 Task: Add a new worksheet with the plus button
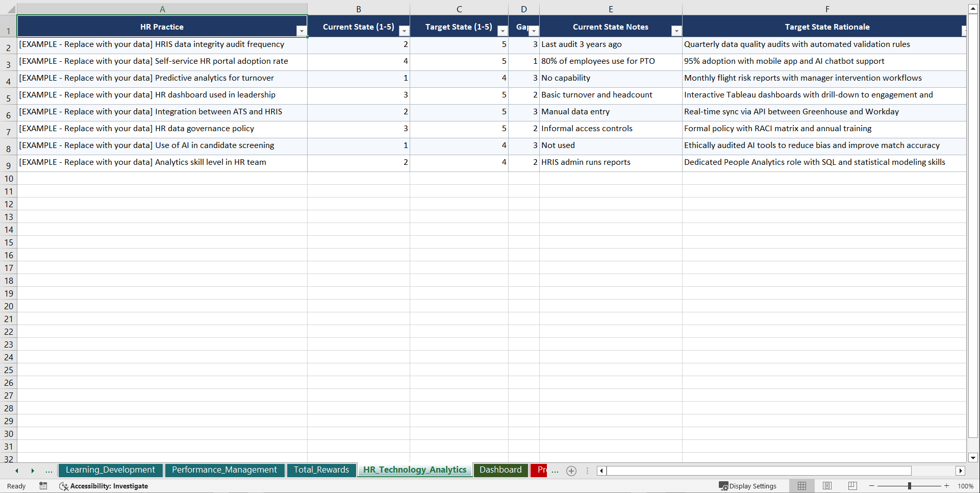point(571,471)
